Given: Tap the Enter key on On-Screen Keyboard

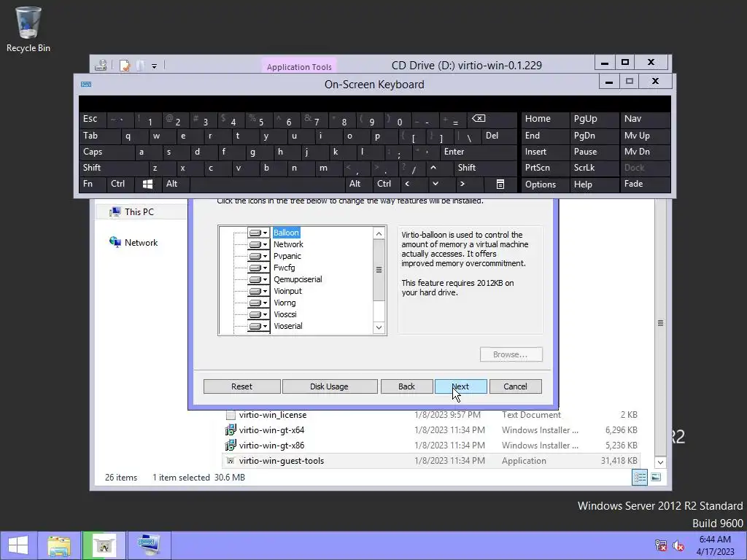Looking at the screenshot, I should (x=479, y=152).
